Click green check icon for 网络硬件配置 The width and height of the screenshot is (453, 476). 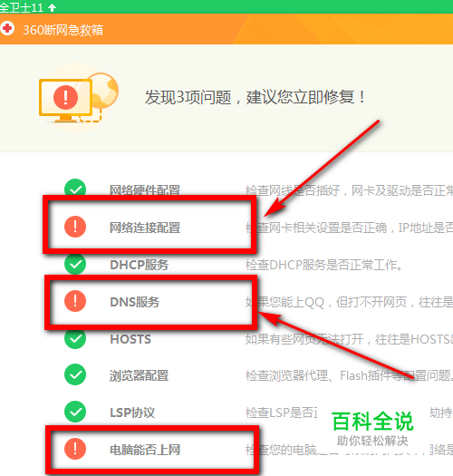click(75, 188)
